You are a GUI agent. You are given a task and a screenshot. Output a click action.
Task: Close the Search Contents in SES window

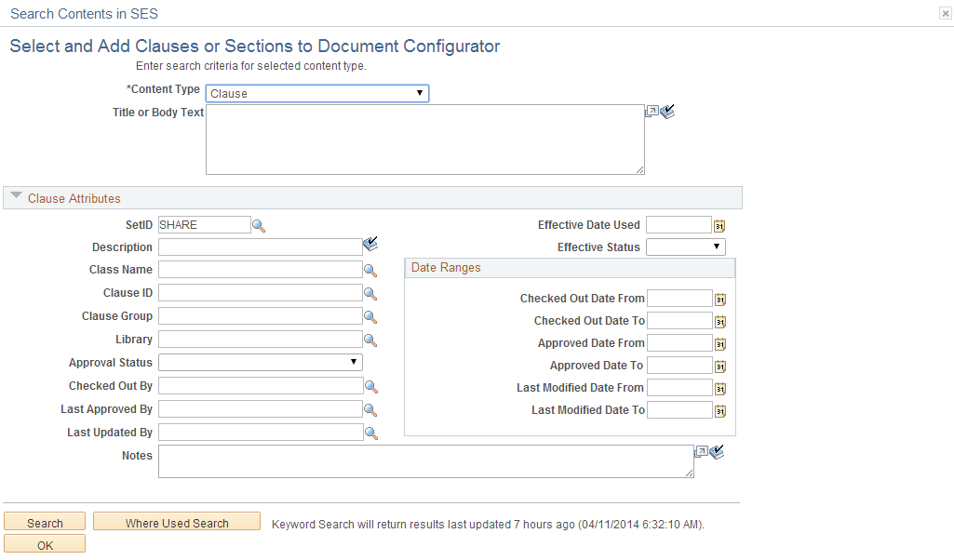click(945, 13)
